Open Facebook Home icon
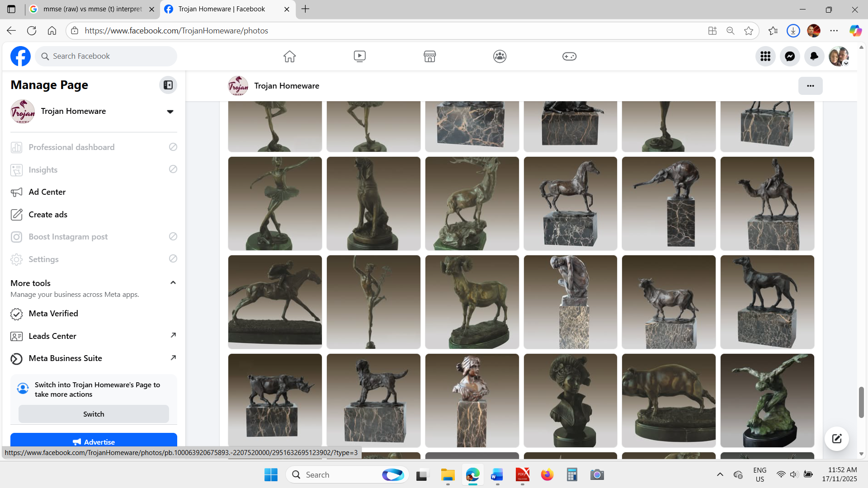This screenshot has height=488, width=868. coord(289,56)
